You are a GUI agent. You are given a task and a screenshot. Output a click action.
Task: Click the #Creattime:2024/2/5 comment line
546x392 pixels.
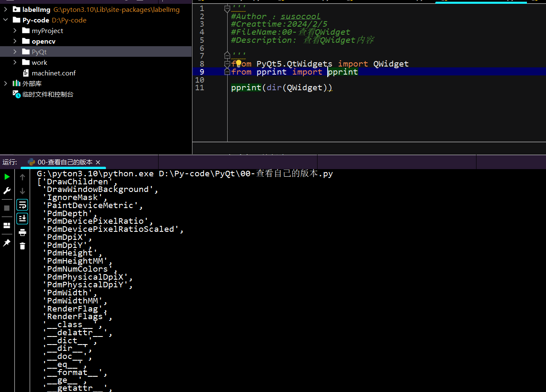tap(279, 24)
